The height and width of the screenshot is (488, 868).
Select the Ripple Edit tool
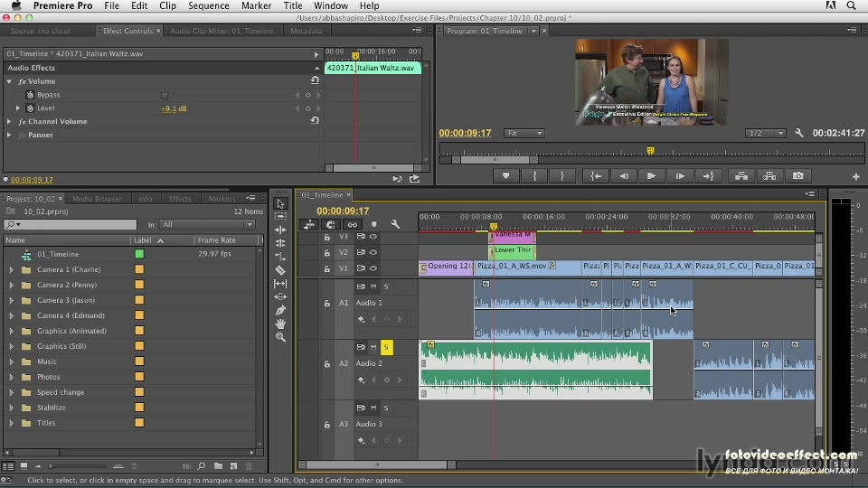[280, 230]
